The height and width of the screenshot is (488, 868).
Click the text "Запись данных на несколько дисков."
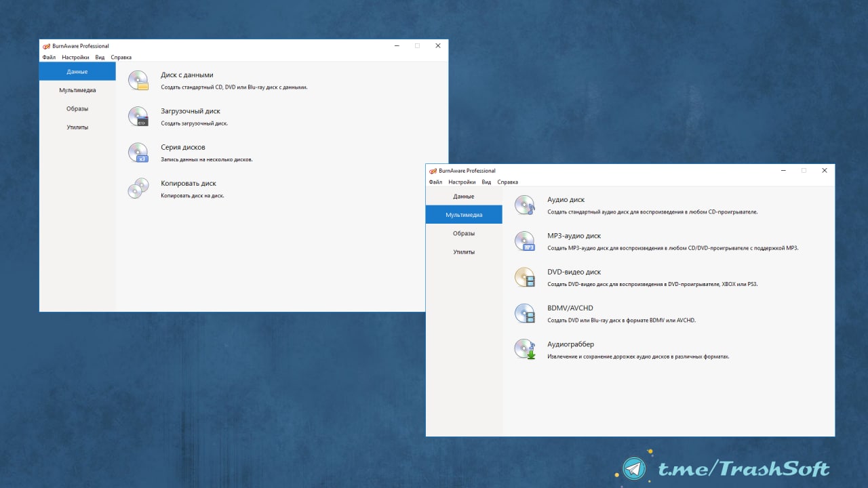(207, 159)
